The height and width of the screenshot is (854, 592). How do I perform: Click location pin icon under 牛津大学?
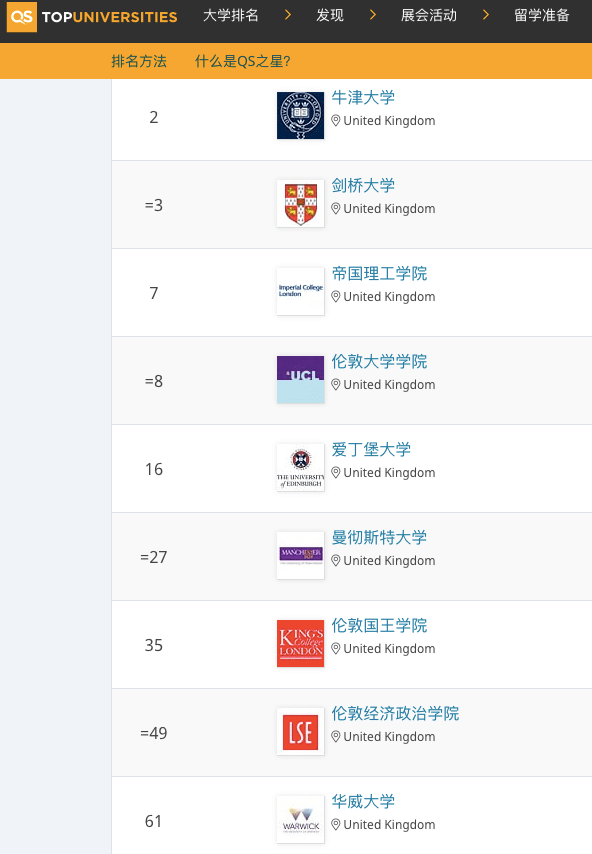(x=336, y=121)
